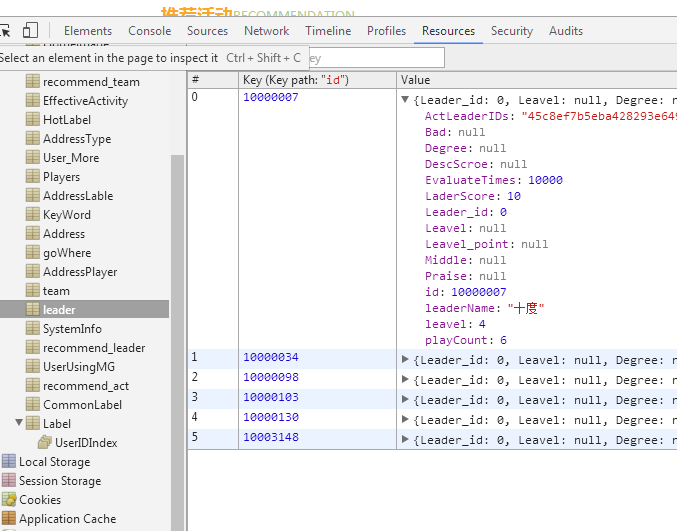Click key 10003148 in the table
Screen dimensions: 677x531
coord(271,437)
